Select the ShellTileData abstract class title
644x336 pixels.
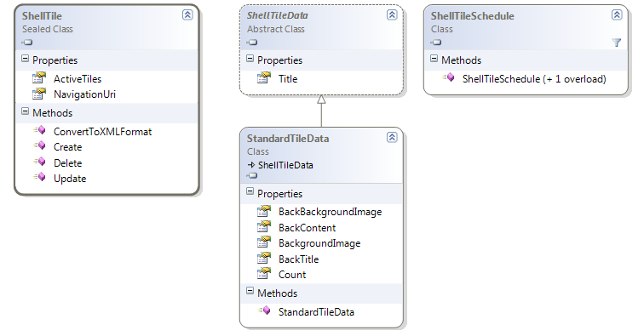click(277, 15)
